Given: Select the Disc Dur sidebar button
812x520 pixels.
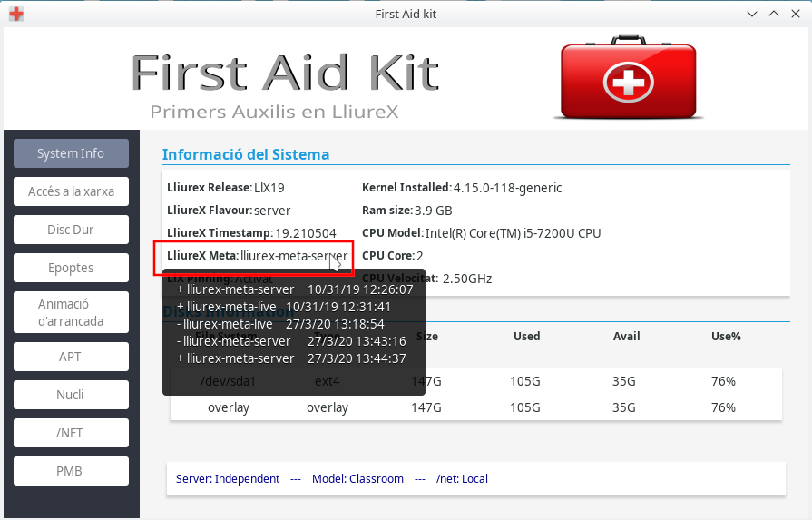Looking at the screenshot, I should tap(71, 230).
